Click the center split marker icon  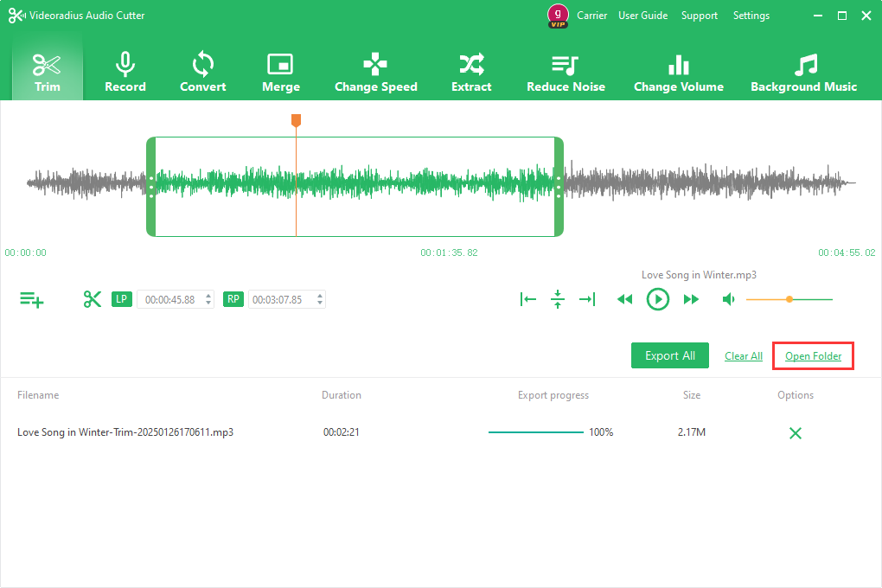tap(558, 299)
